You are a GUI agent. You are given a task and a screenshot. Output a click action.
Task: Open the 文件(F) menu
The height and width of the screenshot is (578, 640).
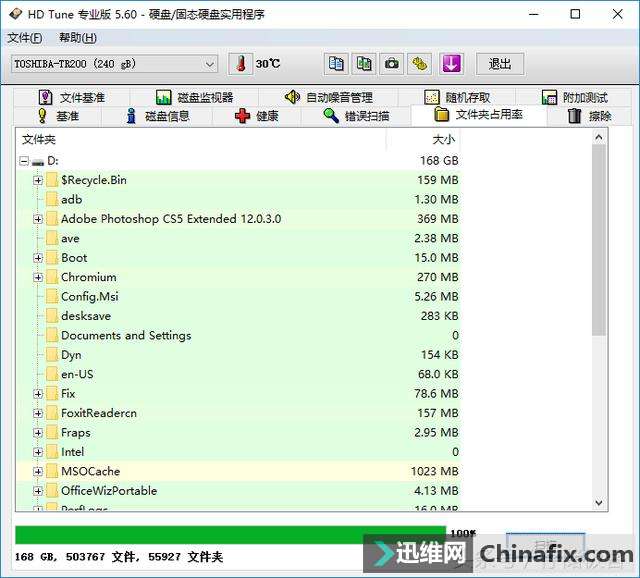[25, 38]
